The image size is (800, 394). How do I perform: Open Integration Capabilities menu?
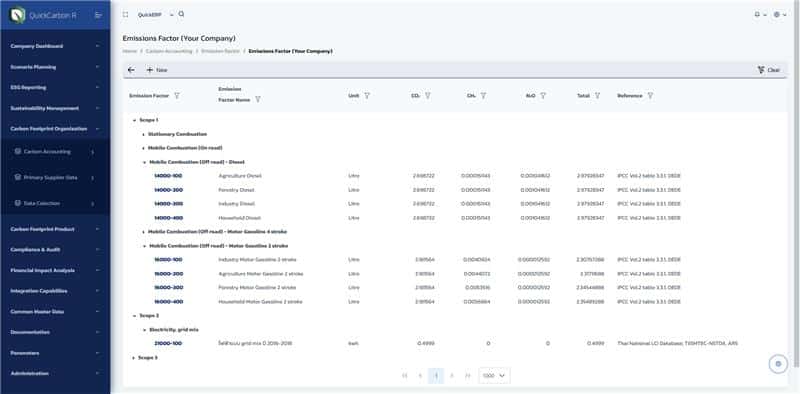55,291
